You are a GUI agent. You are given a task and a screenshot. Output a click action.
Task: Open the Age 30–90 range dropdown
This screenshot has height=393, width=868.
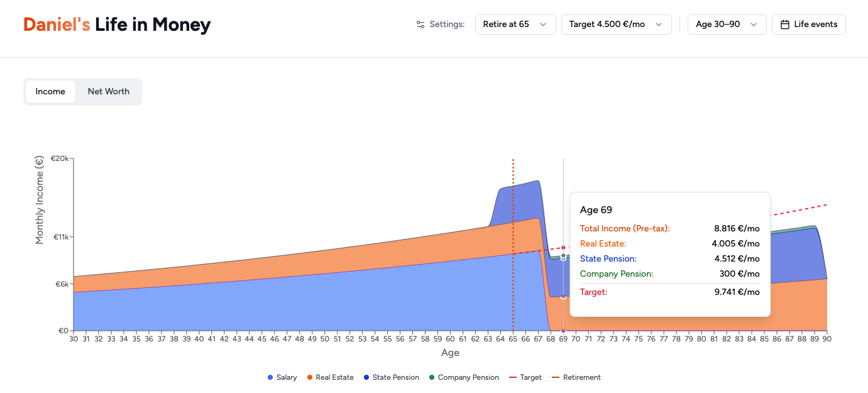[x=727, y=24]
